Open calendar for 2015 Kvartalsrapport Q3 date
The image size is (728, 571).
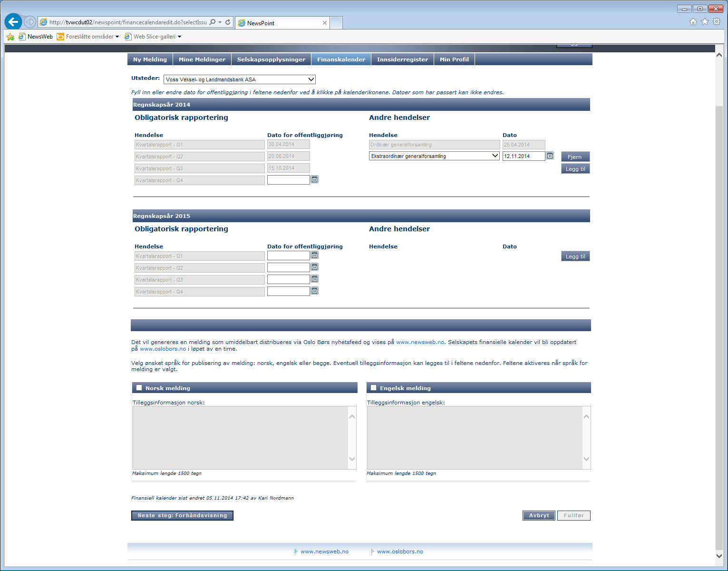click(x=315, y=279)
